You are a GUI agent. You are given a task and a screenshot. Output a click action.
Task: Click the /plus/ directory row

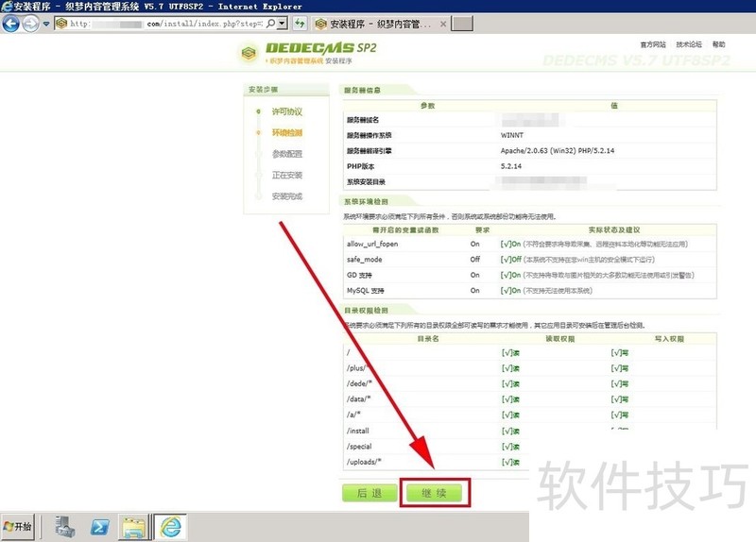(529, 368)
